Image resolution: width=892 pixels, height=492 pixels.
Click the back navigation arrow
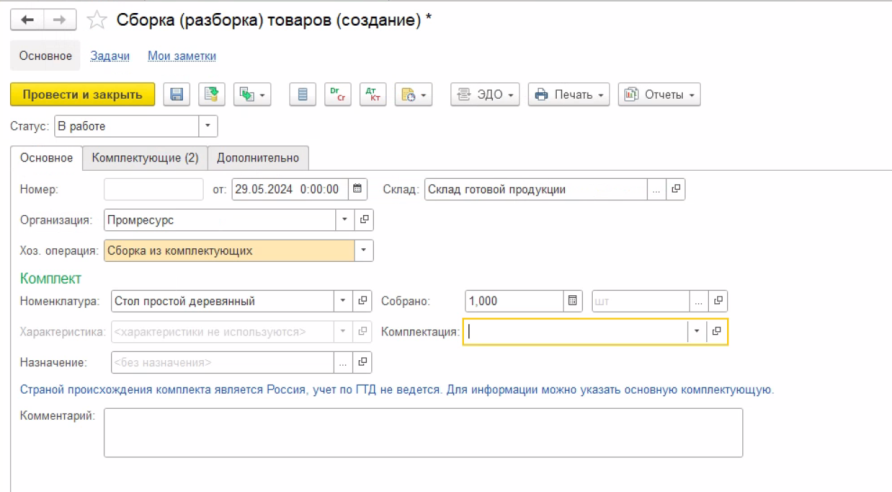pos(27,20)
